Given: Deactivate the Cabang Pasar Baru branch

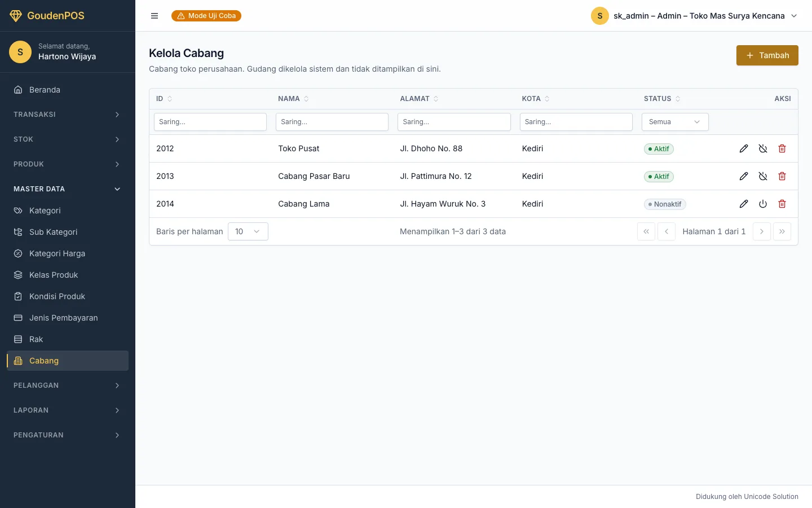Looking at the screenshot, I should coord(763,176).
